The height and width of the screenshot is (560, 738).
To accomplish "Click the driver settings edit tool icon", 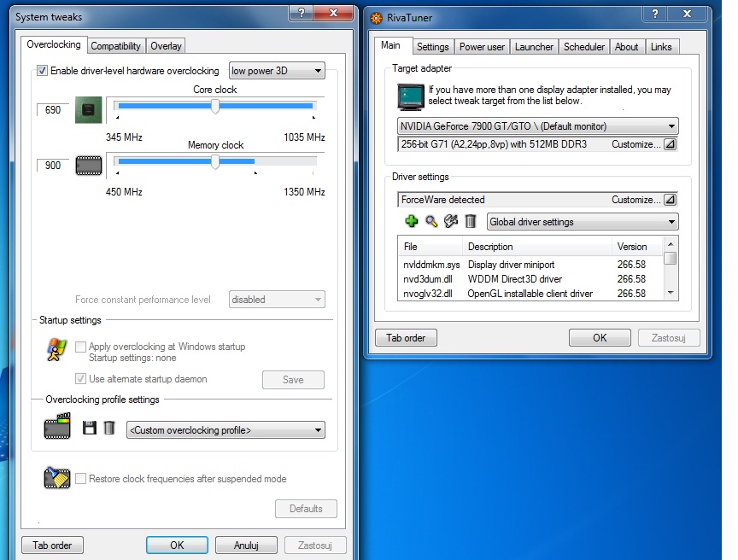I will 450,221.
